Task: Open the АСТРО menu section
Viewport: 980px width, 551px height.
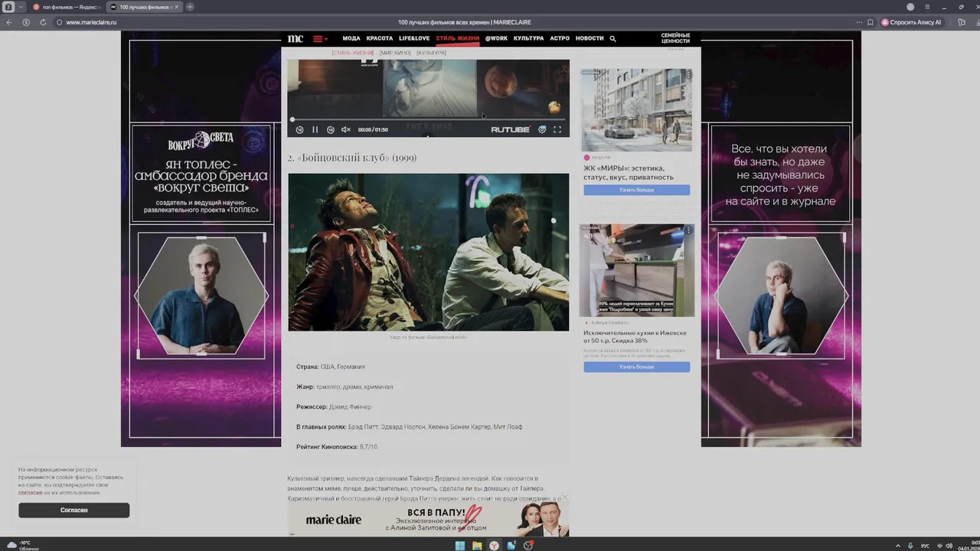Action: (560, 38)
